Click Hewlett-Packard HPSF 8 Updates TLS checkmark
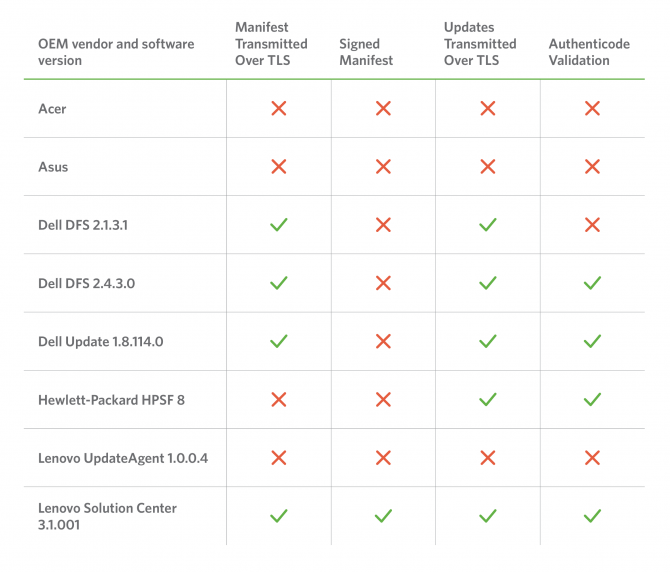670x572 pixels. coord(488,399)
